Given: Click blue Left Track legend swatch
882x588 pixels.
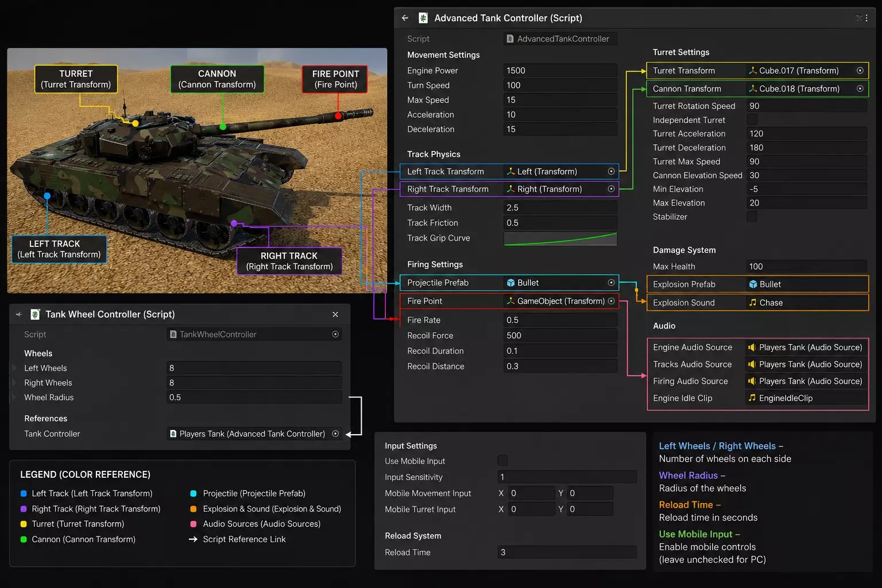Looking at the screenshot, I should [24, 493].
